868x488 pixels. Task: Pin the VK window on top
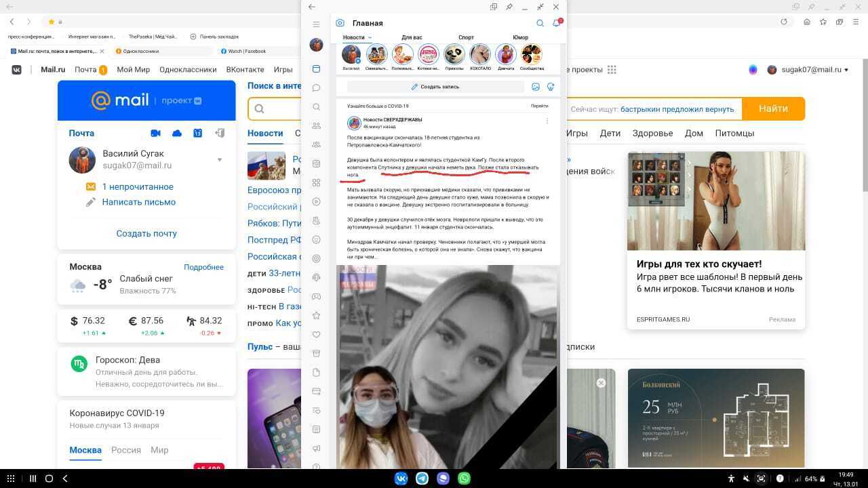click(x=509, y=7)
